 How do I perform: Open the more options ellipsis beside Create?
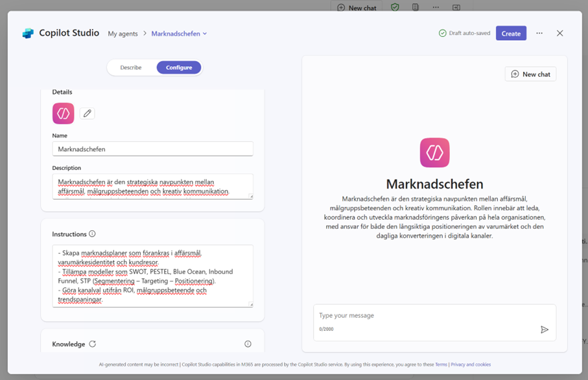pos(539,34)
